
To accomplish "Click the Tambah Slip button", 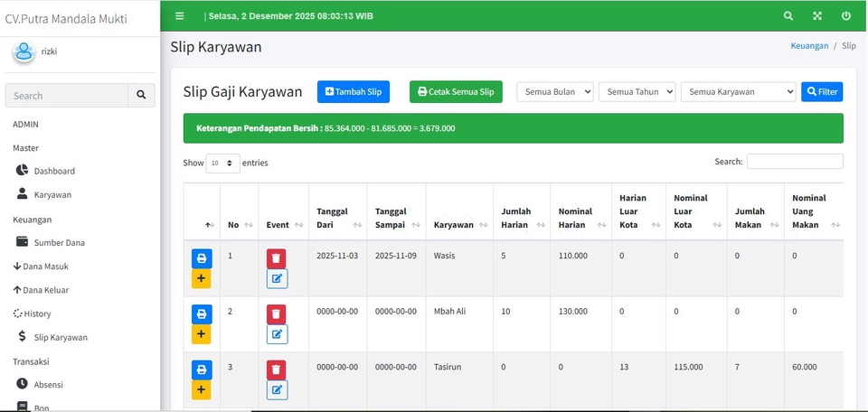I will pos(354,92).
